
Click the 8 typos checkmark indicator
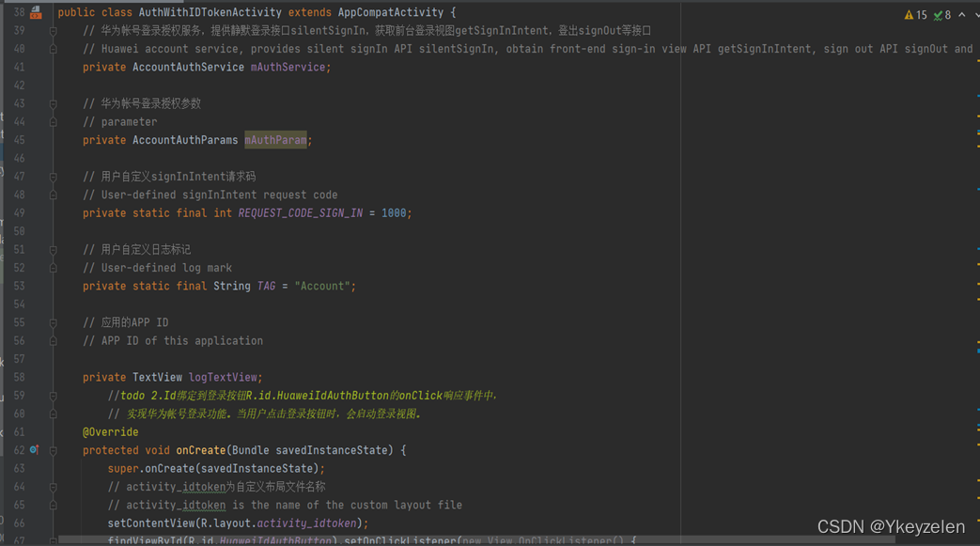[941, 15]
